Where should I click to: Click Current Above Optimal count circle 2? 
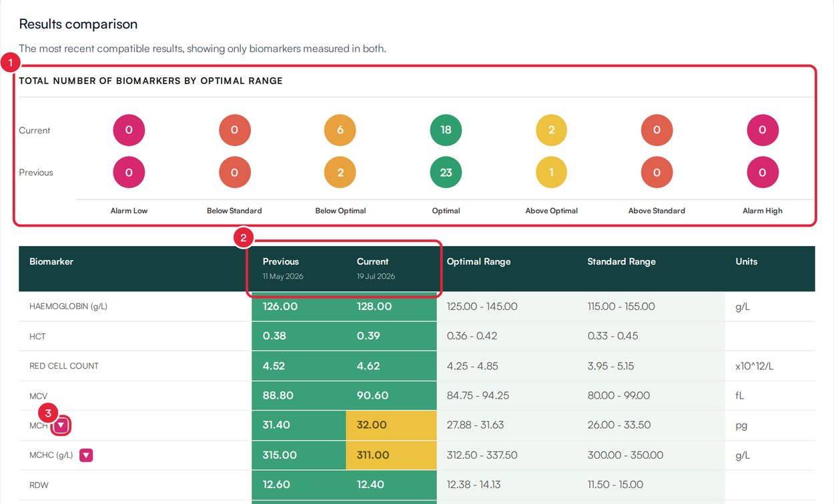click(551, 130)
